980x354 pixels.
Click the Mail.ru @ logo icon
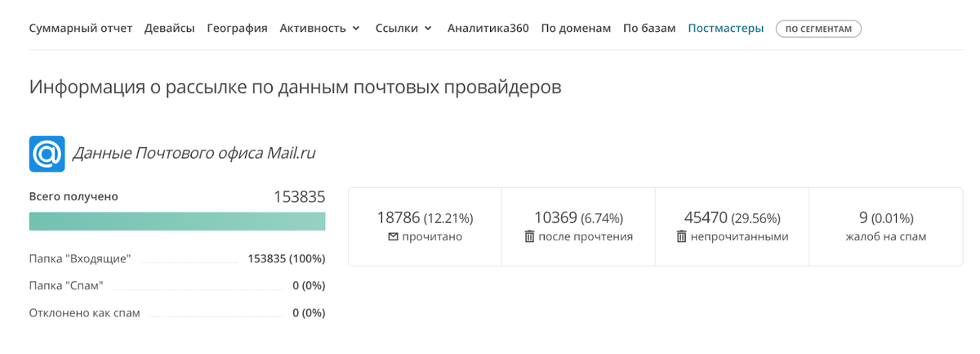(x=47, y=154)
